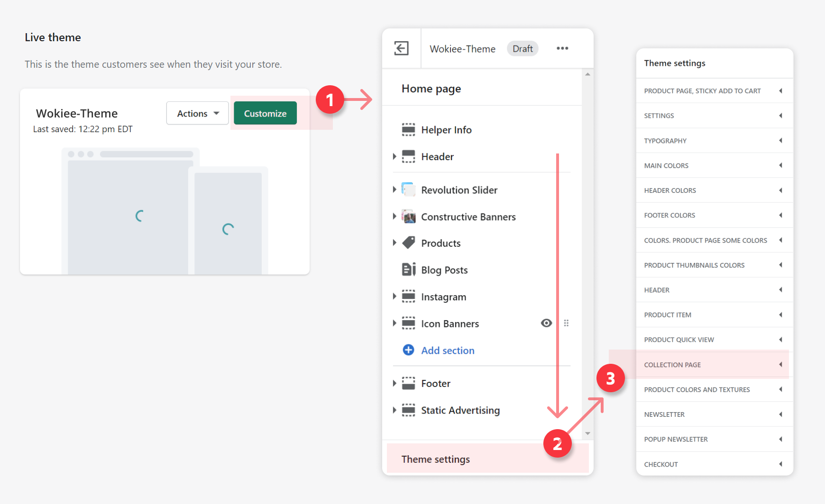The image size is (825, 504).
Task: Expand the Instagram section arrow
Action: coord(394,297)
